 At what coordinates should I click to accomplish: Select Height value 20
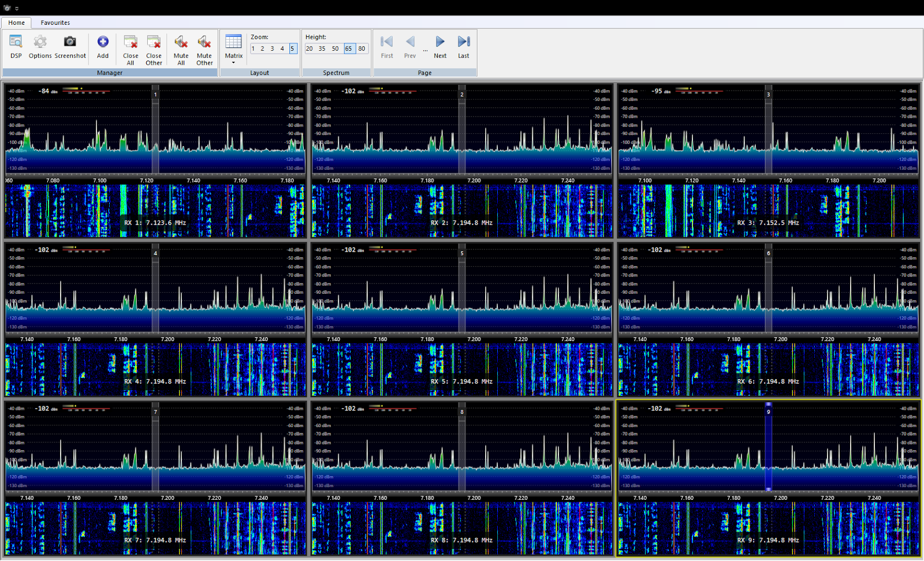[310, 48]
